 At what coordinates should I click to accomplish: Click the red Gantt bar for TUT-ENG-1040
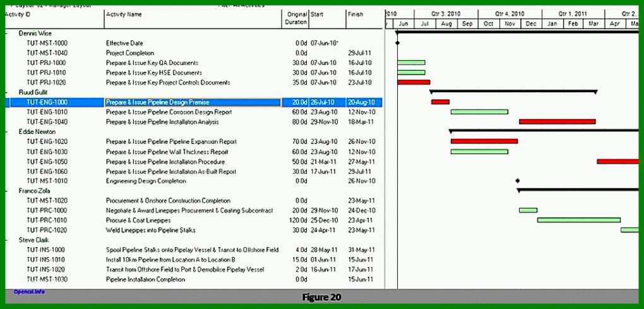point(558,121)
